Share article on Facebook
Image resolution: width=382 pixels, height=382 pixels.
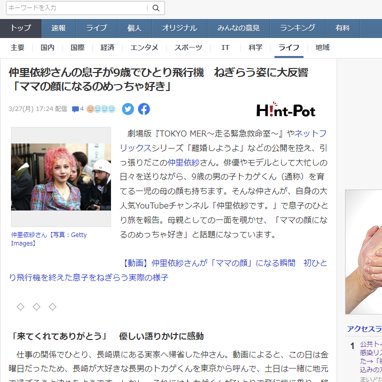pos(144,109)
